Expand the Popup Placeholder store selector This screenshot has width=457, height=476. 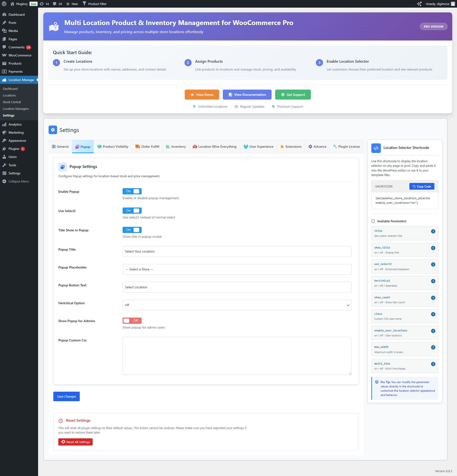(x=237, y=269)
